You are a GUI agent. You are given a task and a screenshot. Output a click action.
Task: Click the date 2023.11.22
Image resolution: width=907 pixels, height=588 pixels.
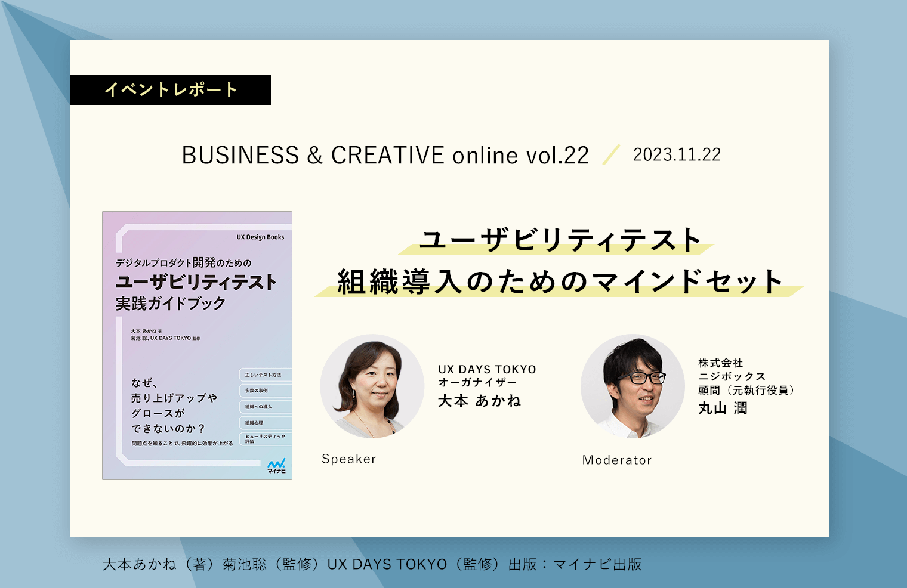[677, 155]
